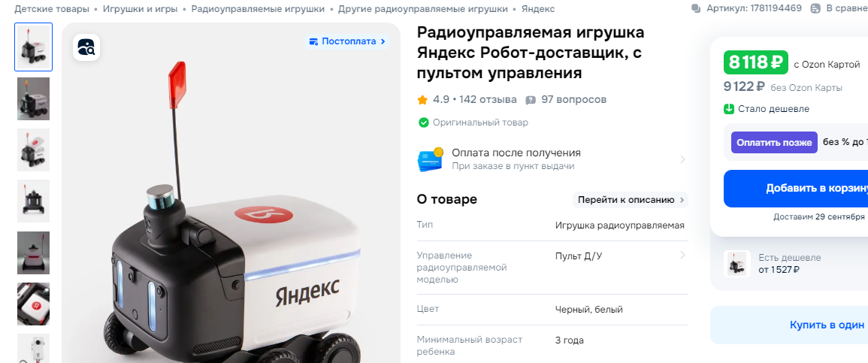The width and height of the screenshot is (868, 363).
Task: Click the compare icon near В сравнение
Action: (815, 9)
